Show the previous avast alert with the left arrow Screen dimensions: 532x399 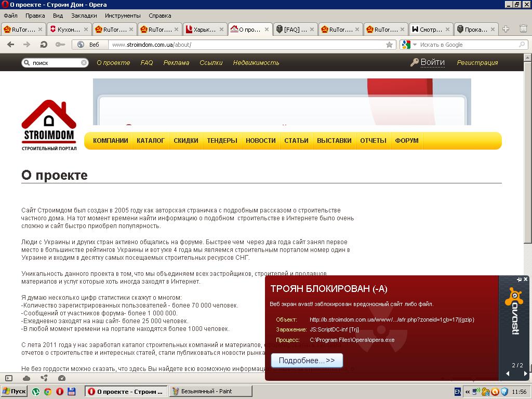click(508, 374)
